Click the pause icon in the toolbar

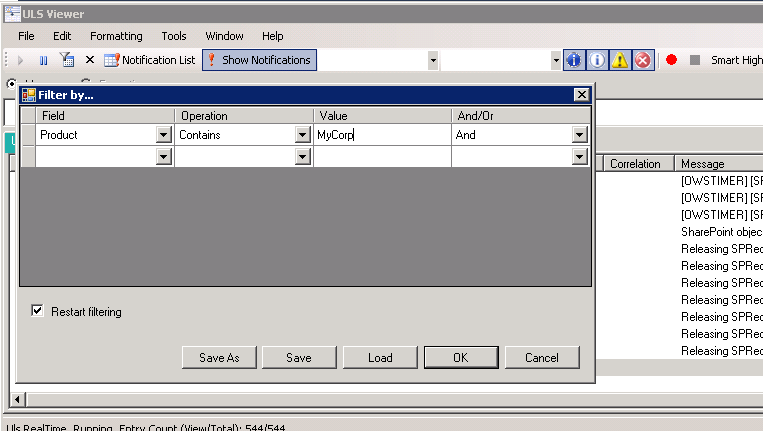pos(43,60)
